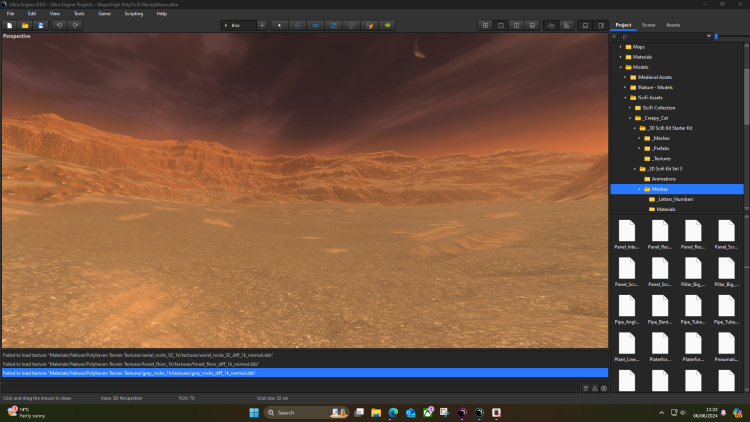Click the console warning triangle icon
This screenshot has height=422, width=750.
coord(595,389)
